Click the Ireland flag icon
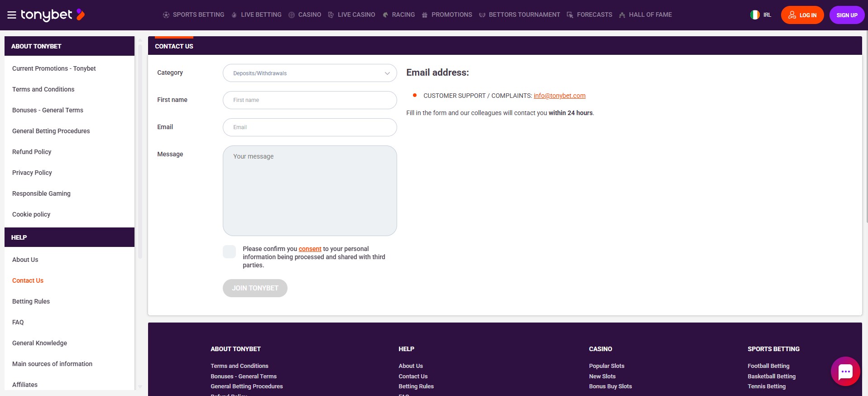The height and width of the screenshot is (396, 868). pyautogui.click(x=754, y=15)
